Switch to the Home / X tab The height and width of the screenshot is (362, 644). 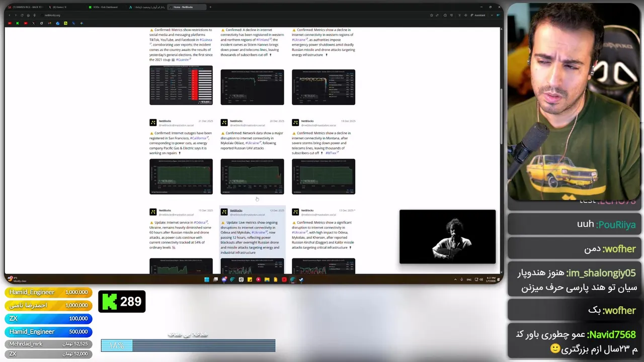[x=65, y=7]
